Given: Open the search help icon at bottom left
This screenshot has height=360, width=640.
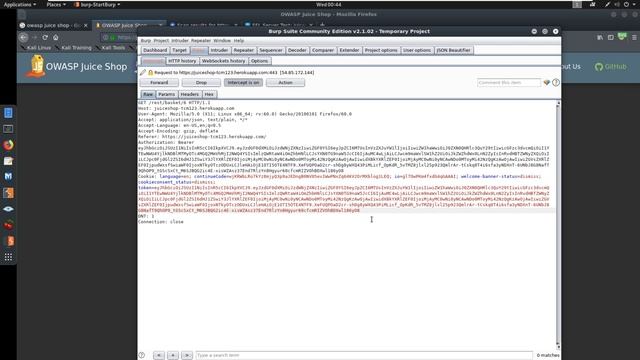Looking at the screenshot, I should click(x=142, y=355).
